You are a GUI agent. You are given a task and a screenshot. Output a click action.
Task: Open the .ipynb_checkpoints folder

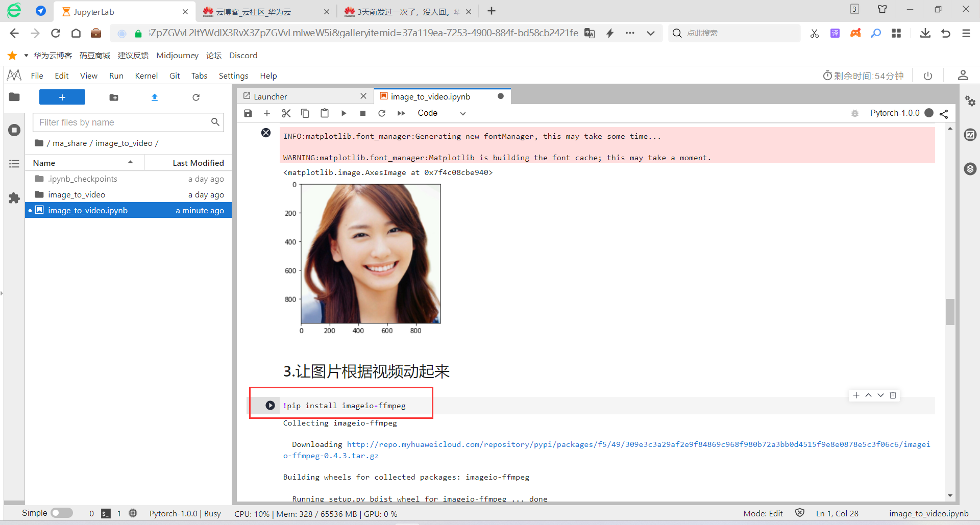(128, 179)
